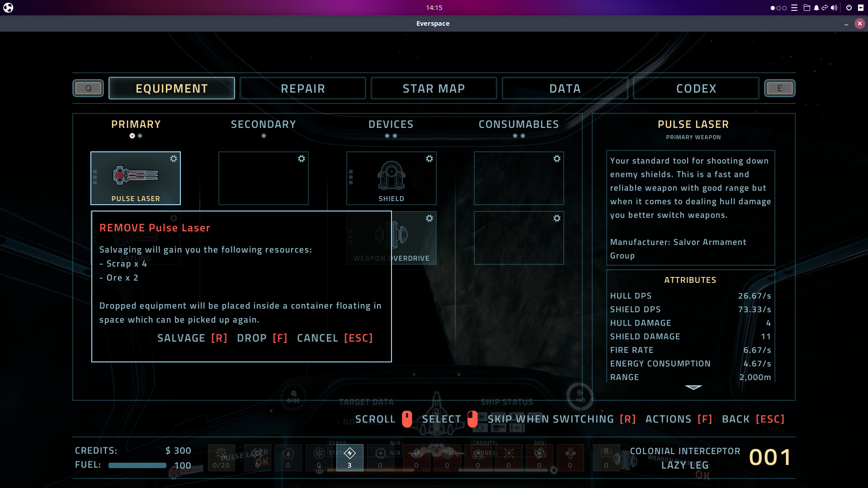868x488 pixels.
Task: Click Drop [F] in remove dialog
Action: [x=262, y=338]
